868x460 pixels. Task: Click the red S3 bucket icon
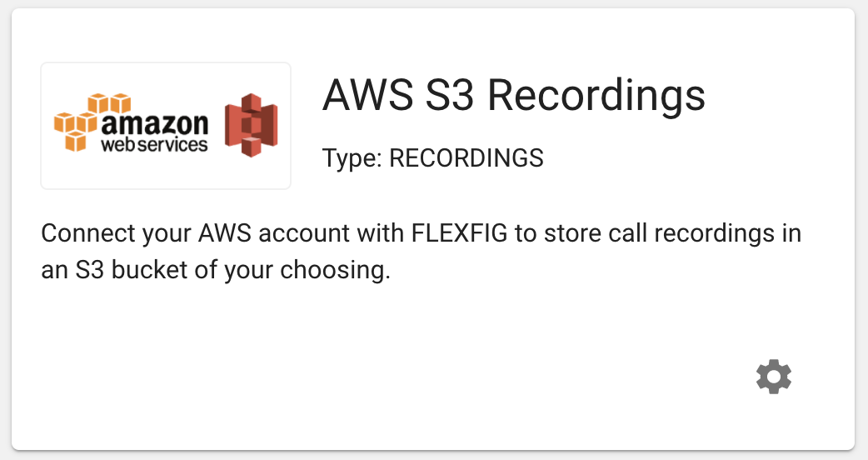(252, 125)
